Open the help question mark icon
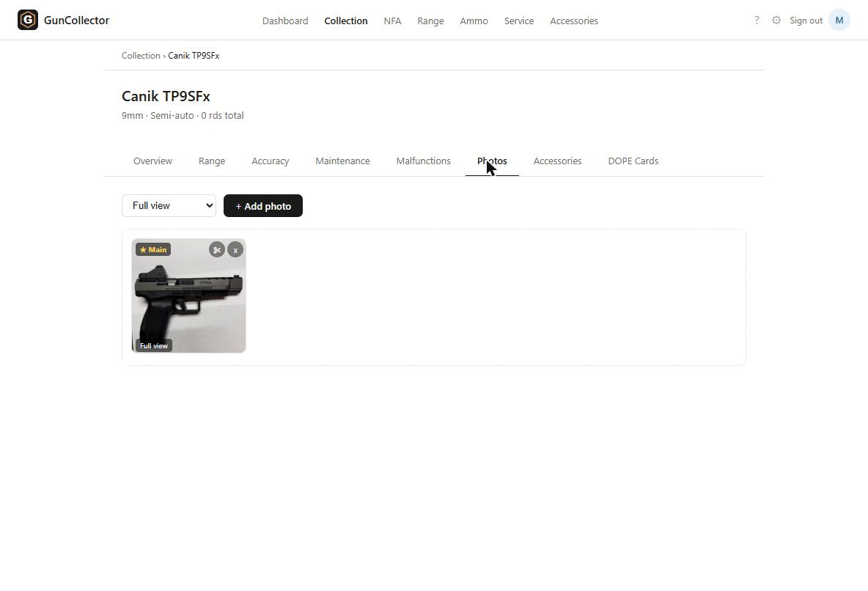This screenshot has width=868, height=591. tap(757, 21)
